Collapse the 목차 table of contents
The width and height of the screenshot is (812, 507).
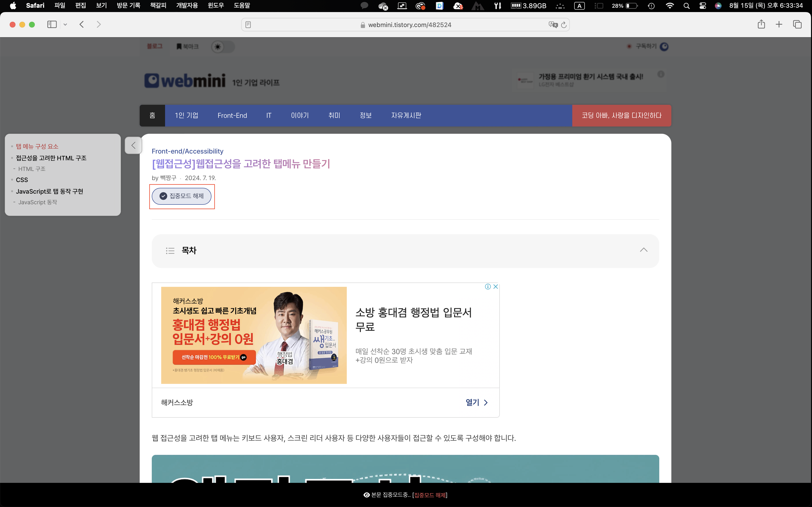[x=643, y=250]
